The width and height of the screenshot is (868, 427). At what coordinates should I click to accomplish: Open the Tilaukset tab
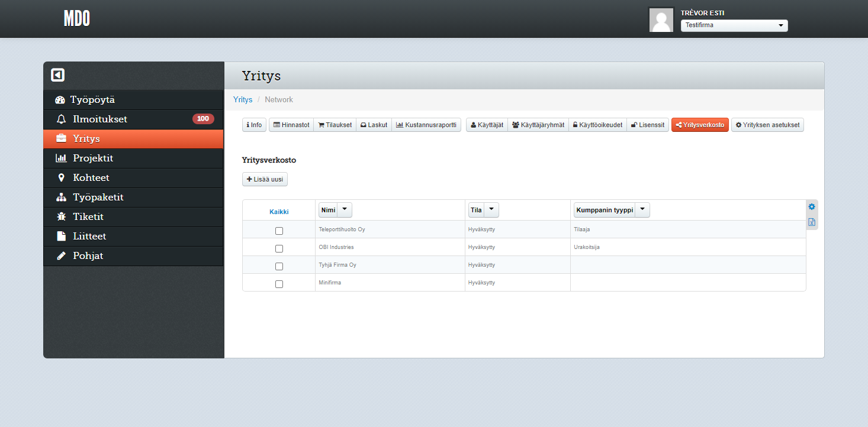pos(335,125)
